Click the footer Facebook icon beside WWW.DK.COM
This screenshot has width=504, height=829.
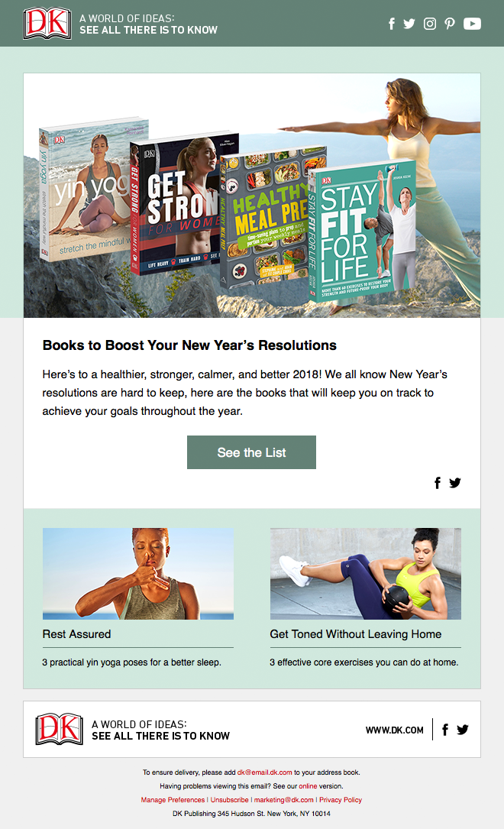pos(445,730)
